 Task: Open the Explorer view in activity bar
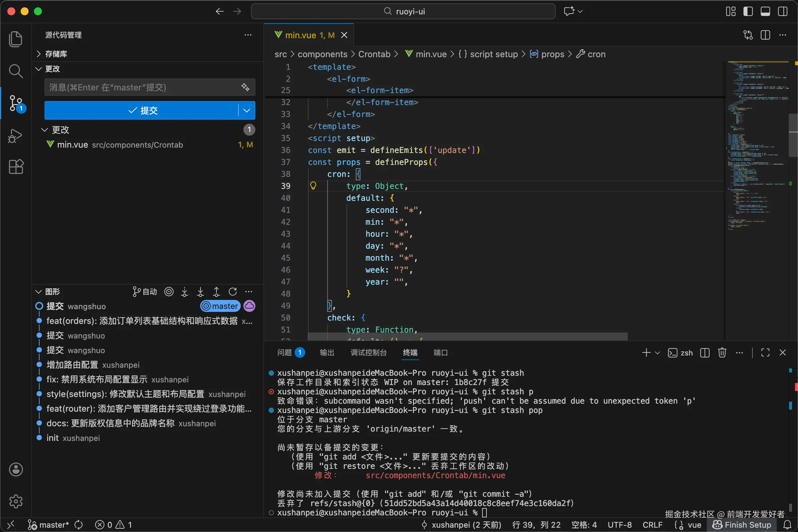pyautogui.click(x=16, y=39)
